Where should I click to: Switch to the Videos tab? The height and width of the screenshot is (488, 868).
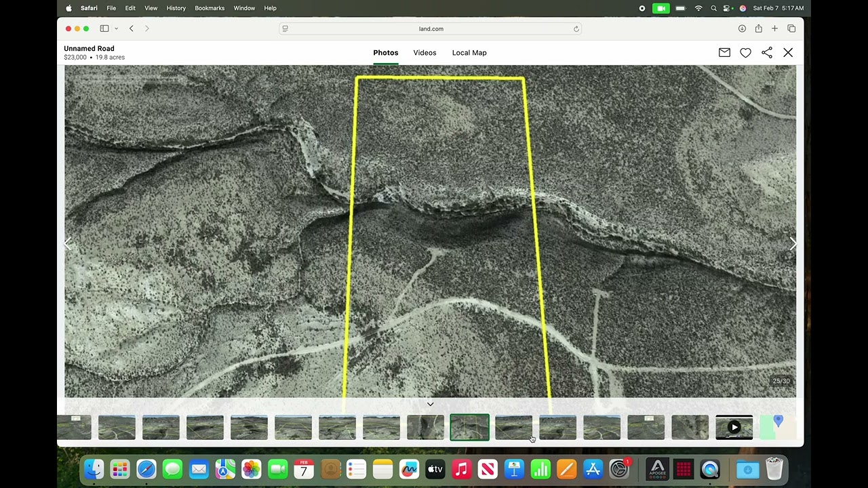click(x=425, y=53)
